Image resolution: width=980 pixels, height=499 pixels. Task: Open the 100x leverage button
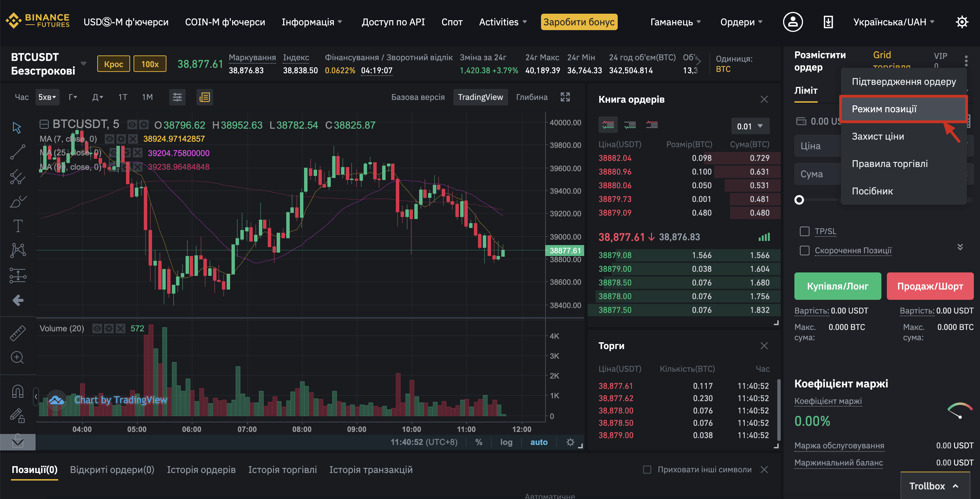click(150, 64)
